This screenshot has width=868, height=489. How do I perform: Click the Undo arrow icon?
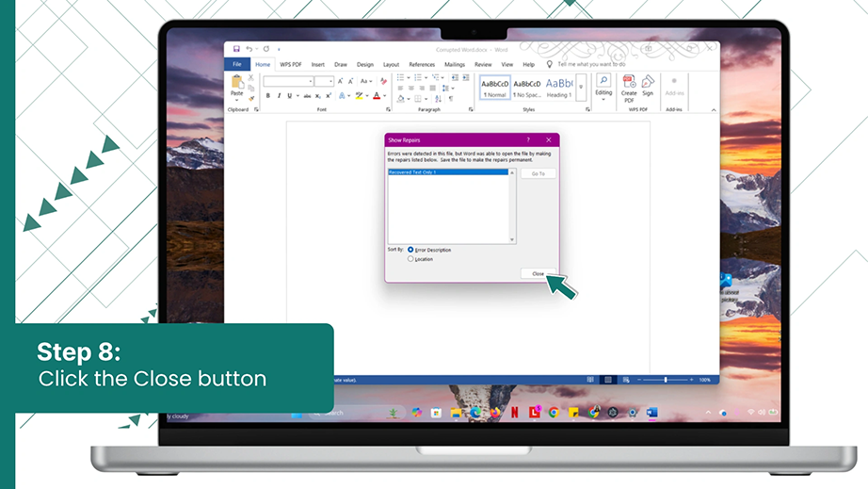click(x=249, y=49)
